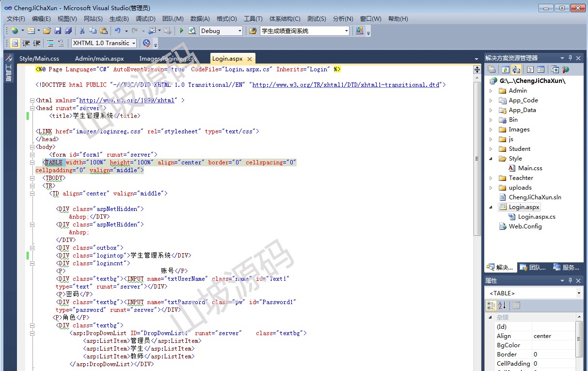Pin the Solution Explorer panel
The image size is (588, 371).
pos(570,58)
